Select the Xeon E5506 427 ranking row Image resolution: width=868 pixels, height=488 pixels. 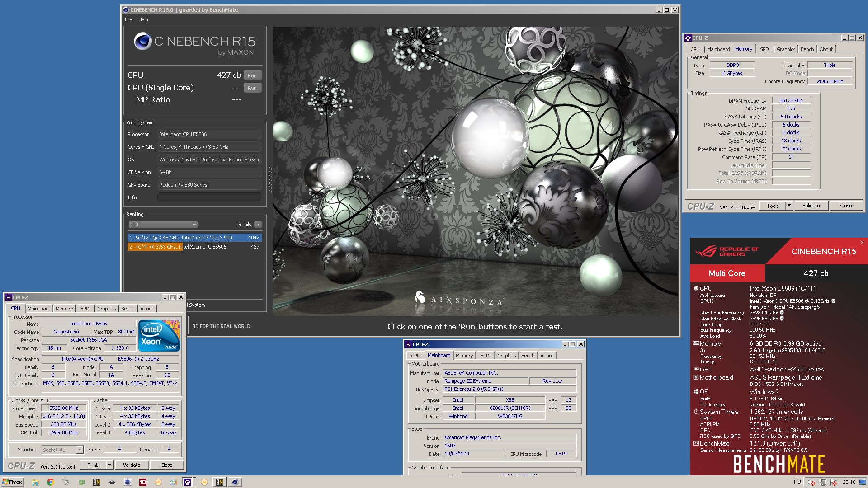[x=194, y=247]
